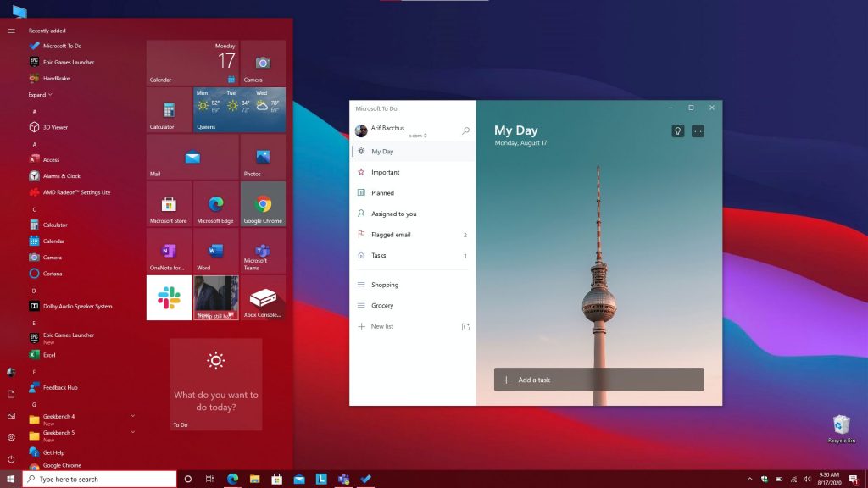
Task: Open Start menu Settings gear
Action: click(x=11, y=438)
